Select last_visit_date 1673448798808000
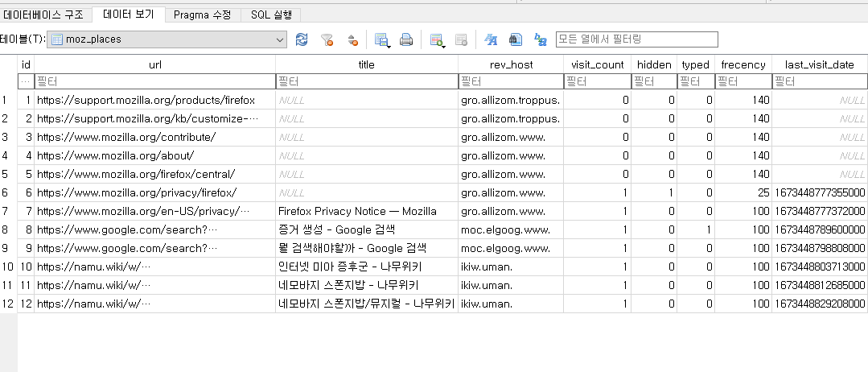This screenshot has height=372, width=868. pos(820,248)
